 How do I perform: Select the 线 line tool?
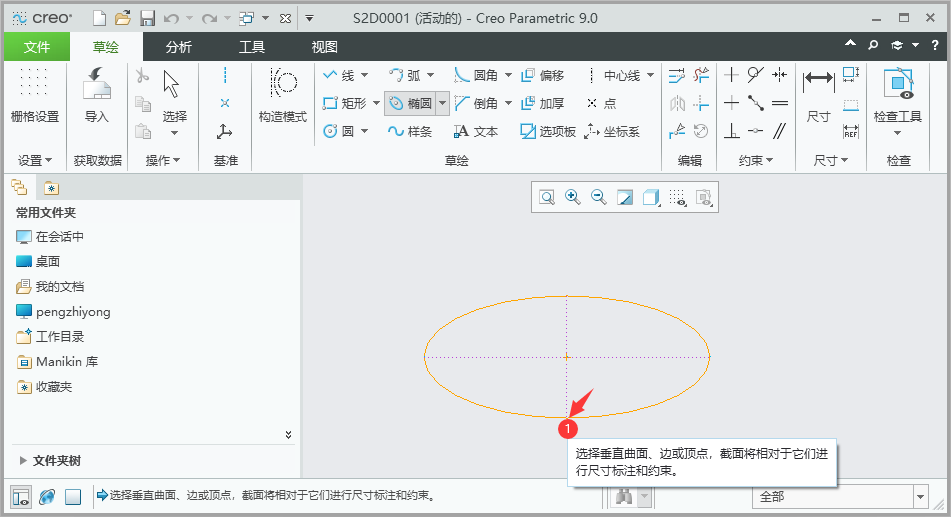339,75
